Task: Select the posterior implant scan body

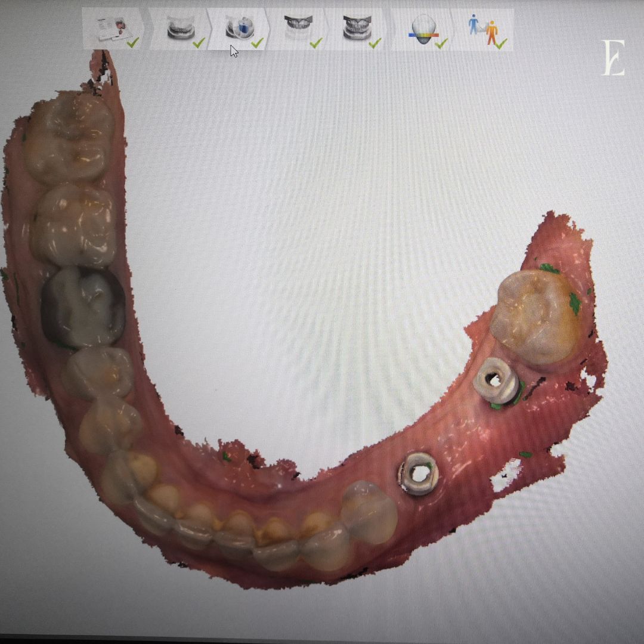Action: click(x=496, y=382)
